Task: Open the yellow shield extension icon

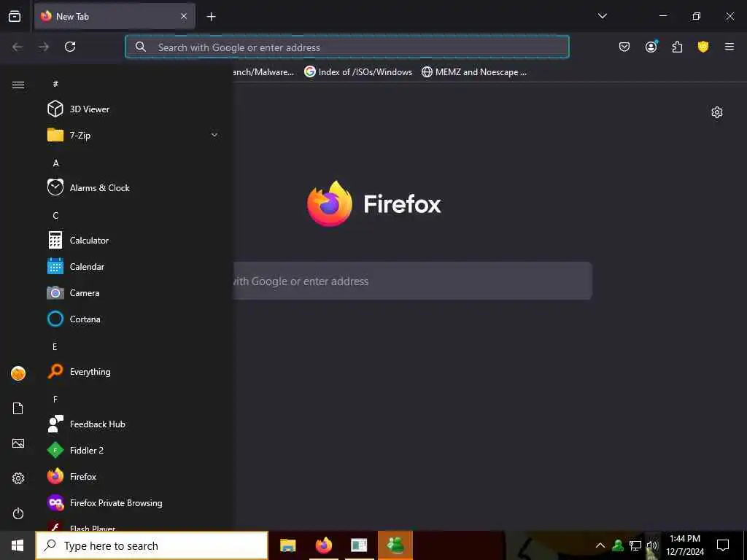Action: click(703, 47)
